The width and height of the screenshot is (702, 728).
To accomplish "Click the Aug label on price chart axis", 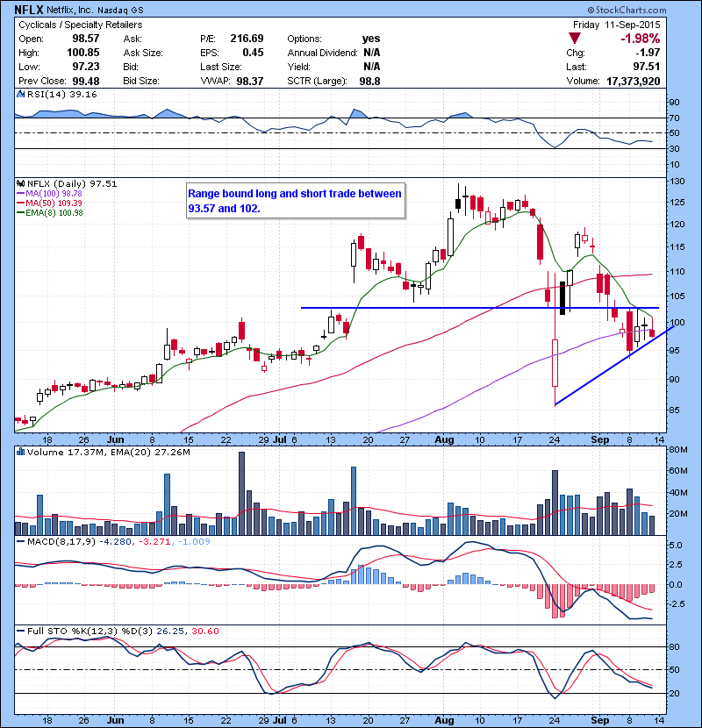I will (444, 439).
